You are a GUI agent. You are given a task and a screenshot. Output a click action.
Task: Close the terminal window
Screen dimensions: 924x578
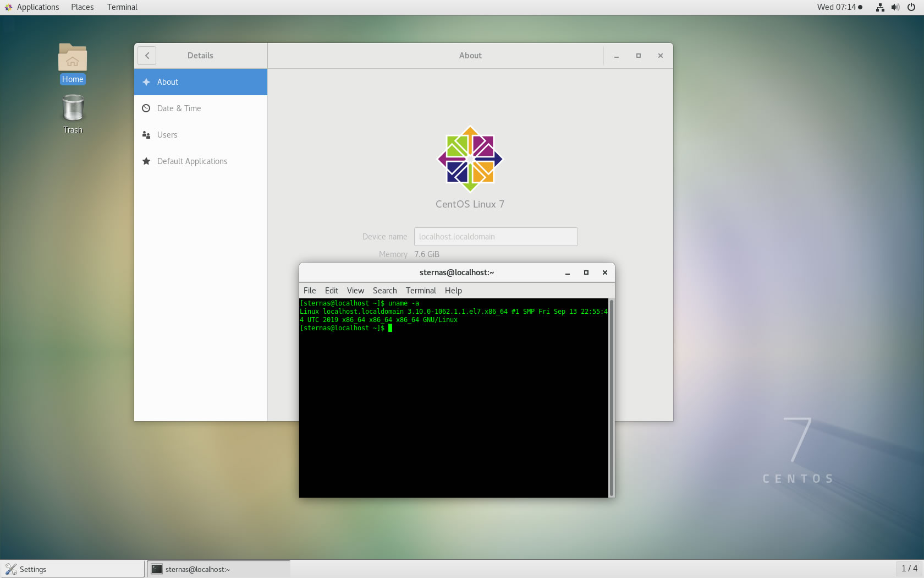click(x=605, y=272)
